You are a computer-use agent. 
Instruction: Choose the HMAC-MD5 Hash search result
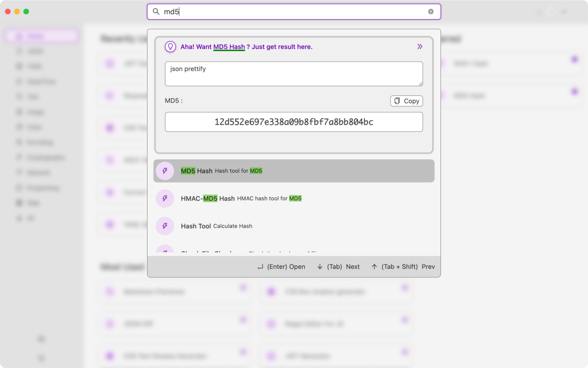(x=294, y=198)
